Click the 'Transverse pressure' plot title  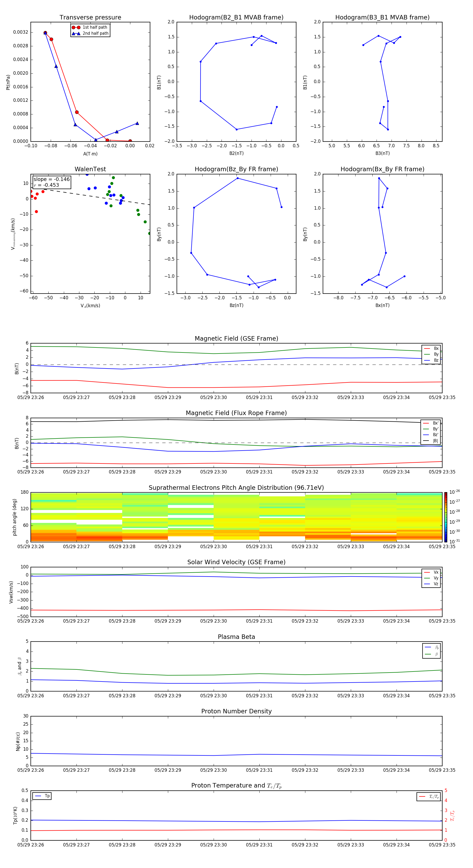(x=90, y=18)
